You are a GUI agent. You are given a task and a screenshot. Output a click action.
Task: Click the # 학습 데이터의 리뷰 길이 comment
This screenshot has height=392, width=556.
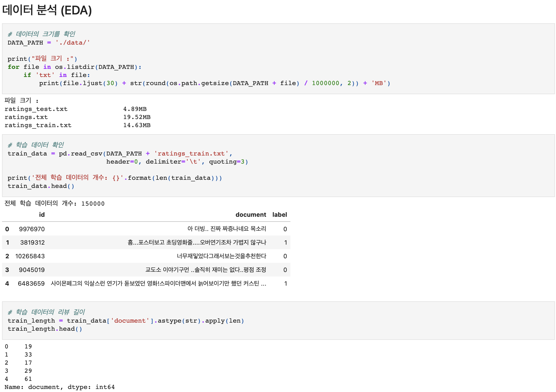(46, 312)
